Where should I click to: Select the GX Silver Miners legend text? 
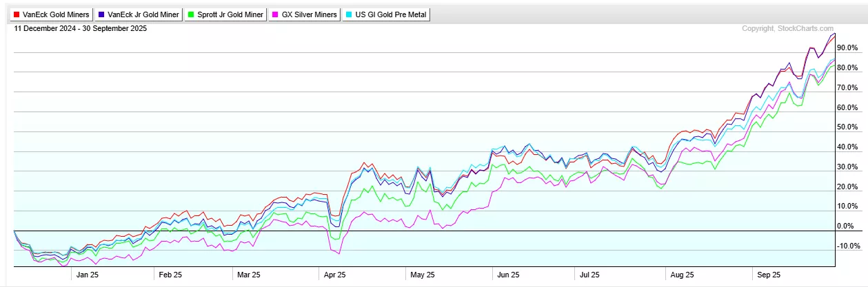(x=310, y=14)
